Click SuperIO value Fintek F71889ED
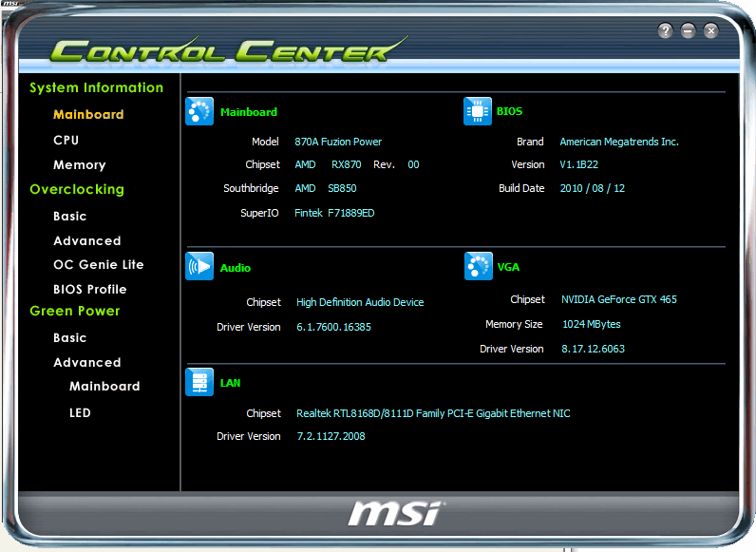 point(334,213)
